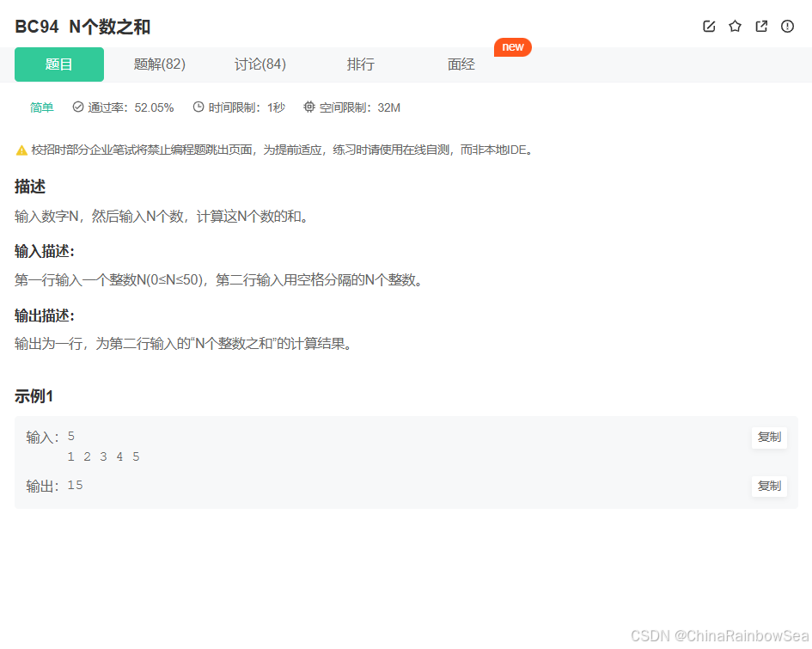Copy the example output 15 with 复制
Screen dimensions: 812x649
tap(769, 486)
